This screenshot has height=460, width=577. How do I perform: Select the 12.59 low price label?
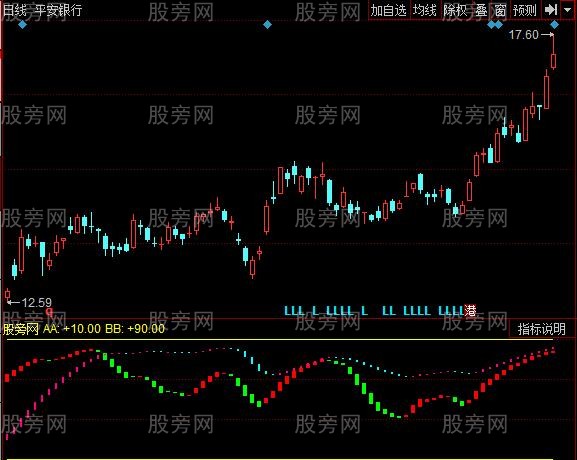coord(36,303)
